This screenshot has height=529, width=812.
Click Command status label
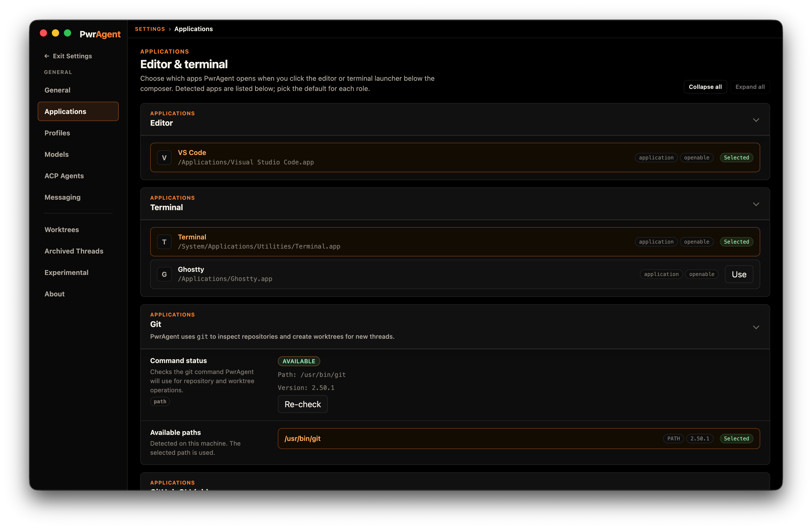coord(178,360)
